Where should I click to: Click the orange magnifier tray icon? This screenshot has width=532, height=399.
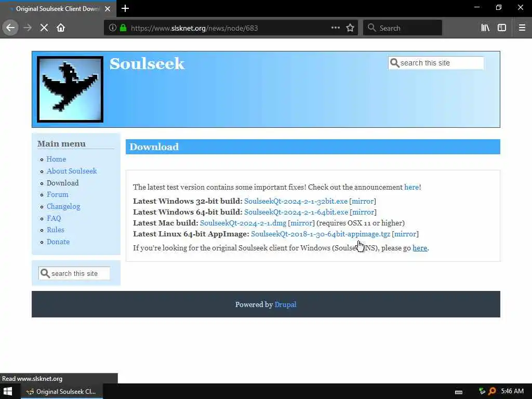click(492, 391)
